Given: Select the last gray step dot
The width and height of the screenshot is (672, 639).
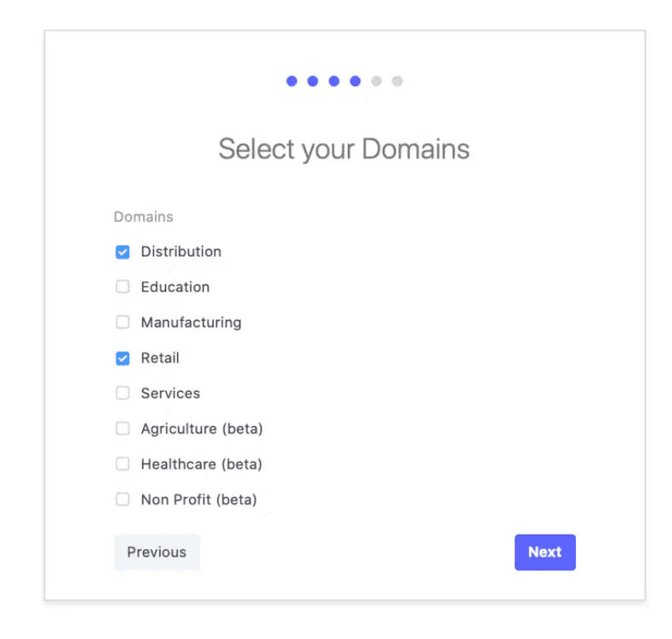Looking at the screenshot, I should click(398, 82).
